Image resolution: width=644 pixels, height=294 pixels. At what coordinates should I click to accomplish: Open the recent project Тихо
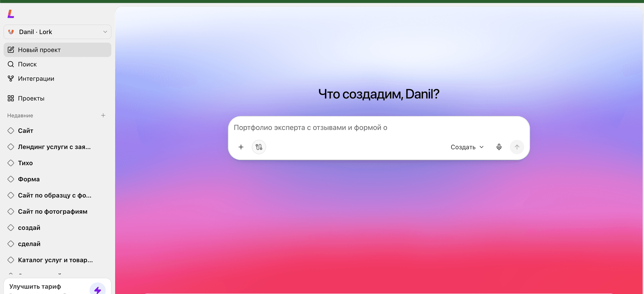[x=57, y=163]
